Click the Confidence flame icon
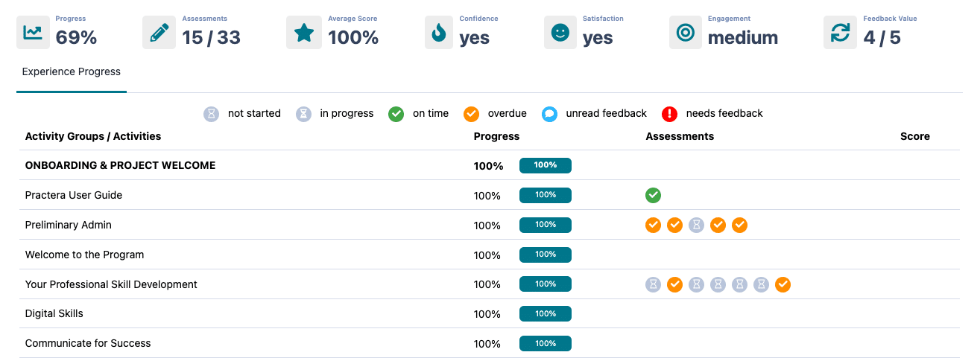Screen dimensions: 980x358 440,32
